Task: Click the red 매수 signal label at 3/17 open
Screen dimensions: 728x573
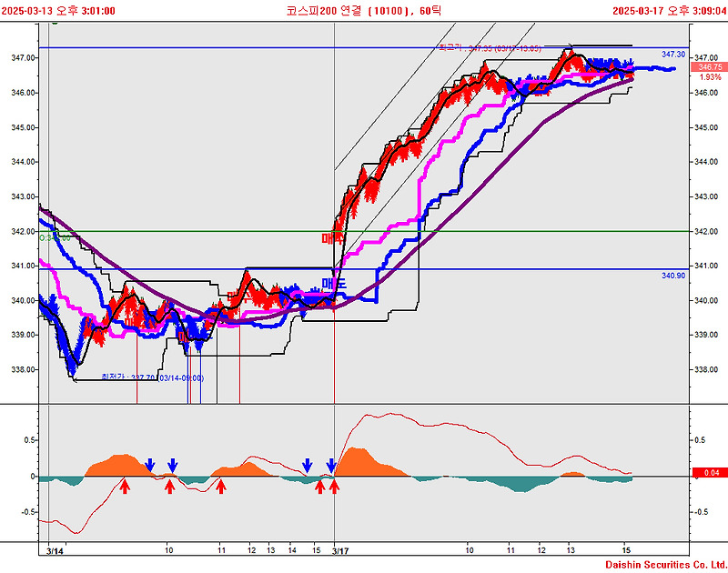Action: (333, 238)
